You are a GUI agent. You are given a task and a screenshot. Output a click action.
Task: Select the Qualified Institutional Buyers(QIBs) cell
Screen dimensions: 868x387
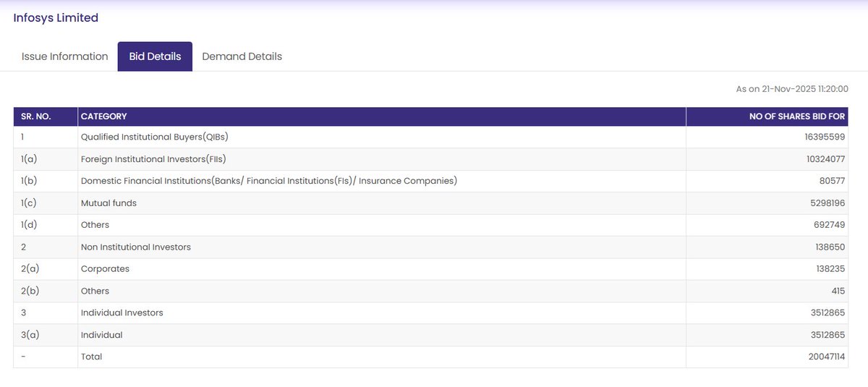point(382,137)
